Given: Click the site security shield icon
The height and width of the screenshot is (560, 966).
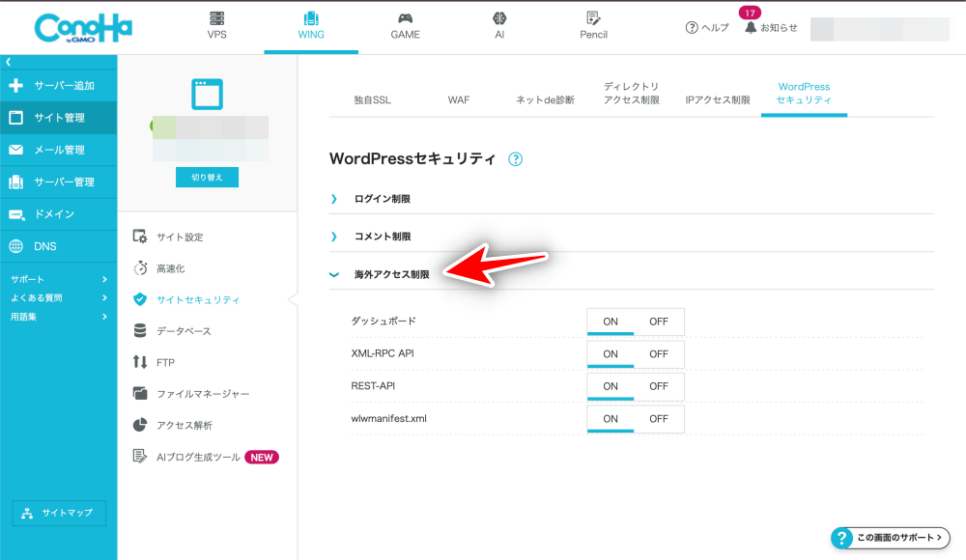Looking at the screenshot, I should pyautogui.click(x=140, y=299).
